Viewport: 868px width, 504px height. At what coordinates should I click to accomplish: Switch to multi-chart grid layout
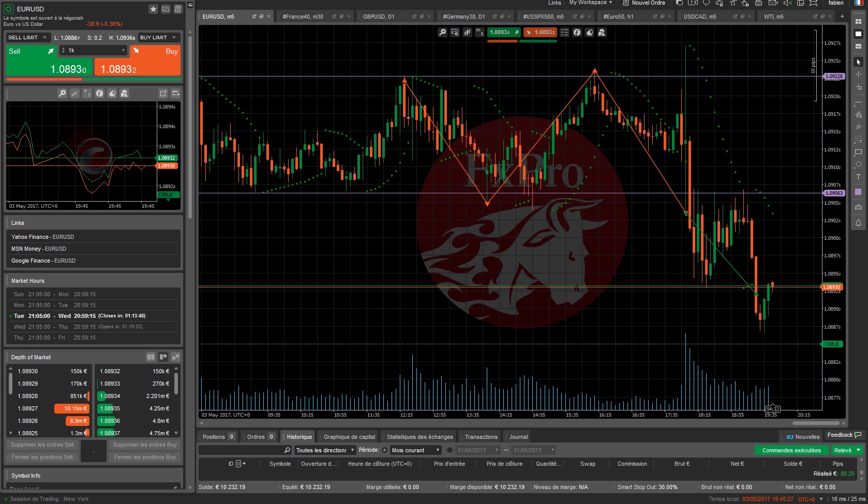tap(858, 22)
